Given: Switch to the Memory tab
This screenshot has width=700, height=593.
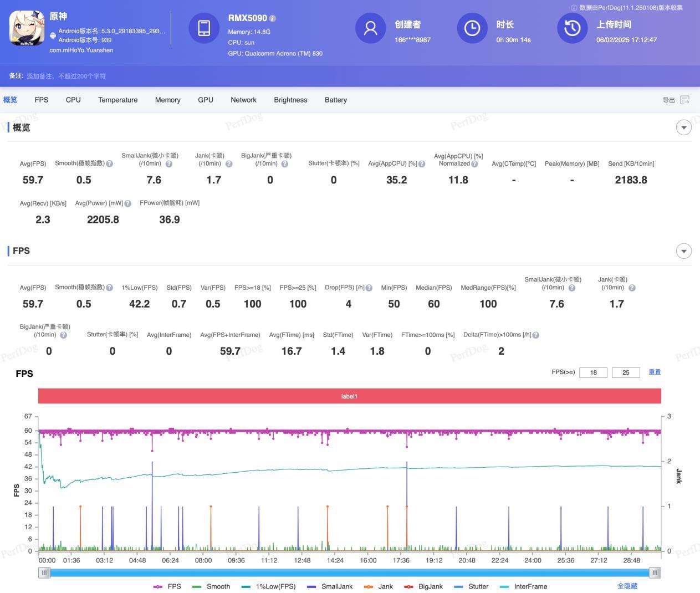Looking at the screenshot, I should point(168,100).
